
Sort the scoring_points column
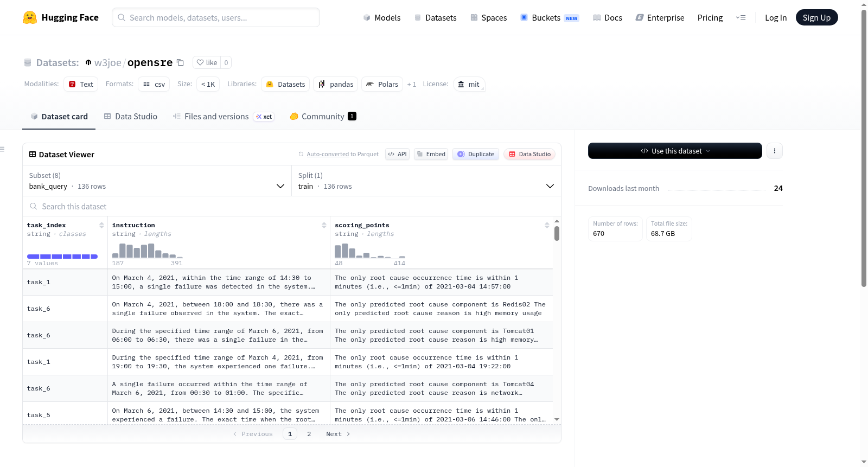(x=547, y=225)
